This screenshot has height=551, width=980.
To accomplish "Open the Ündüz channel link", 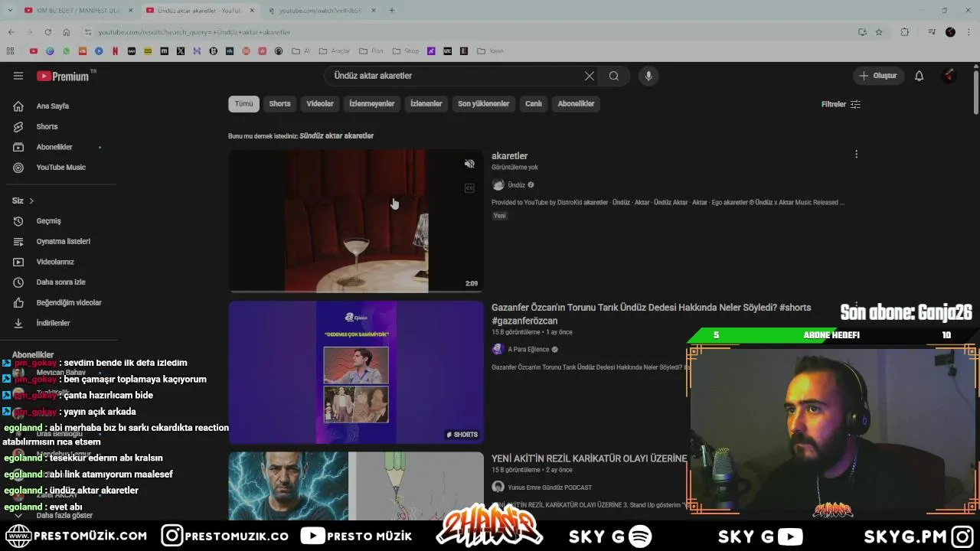I will click(x=516, y=185).
